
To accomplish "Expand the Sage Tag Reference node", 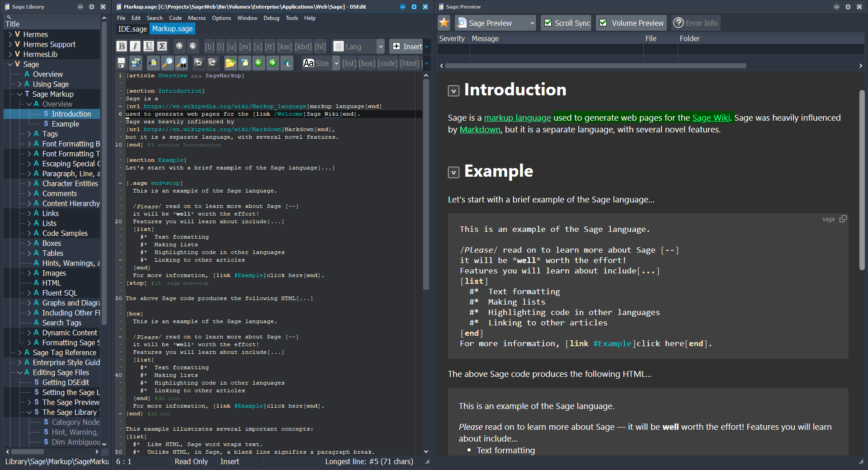I will (x=19, y=352).
